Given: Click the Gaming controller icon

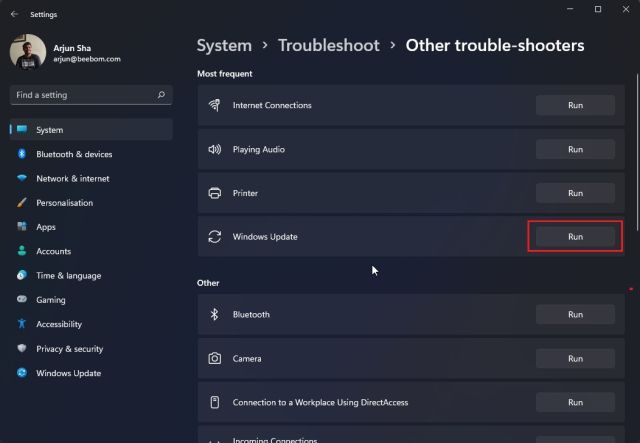Looking at the screenshot, I should (22, 299).
